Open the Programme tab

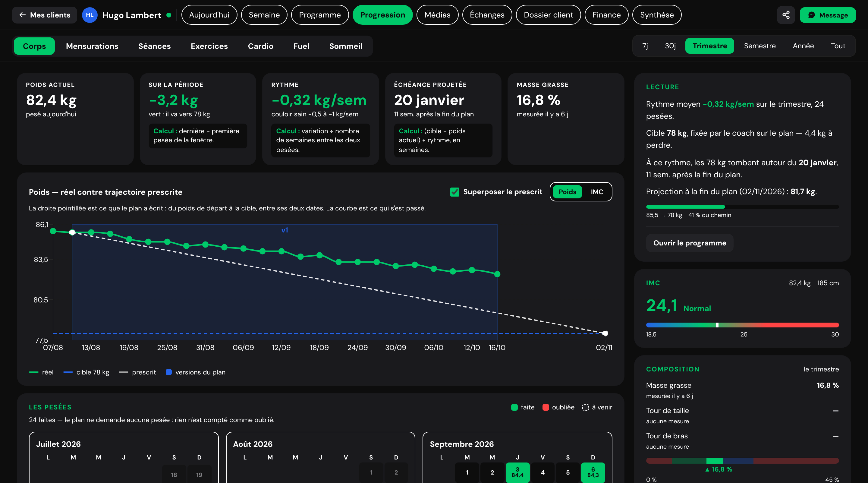[x=320, y=15]
